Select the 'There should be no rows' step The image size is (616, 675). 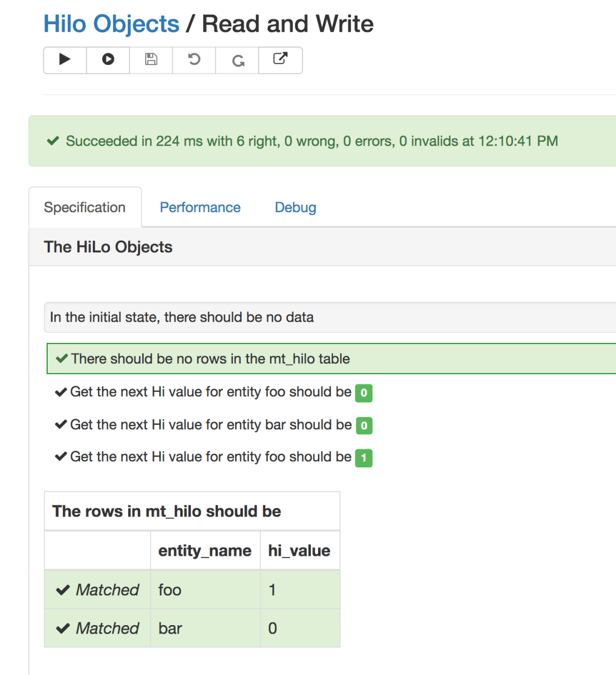(211, 359)
